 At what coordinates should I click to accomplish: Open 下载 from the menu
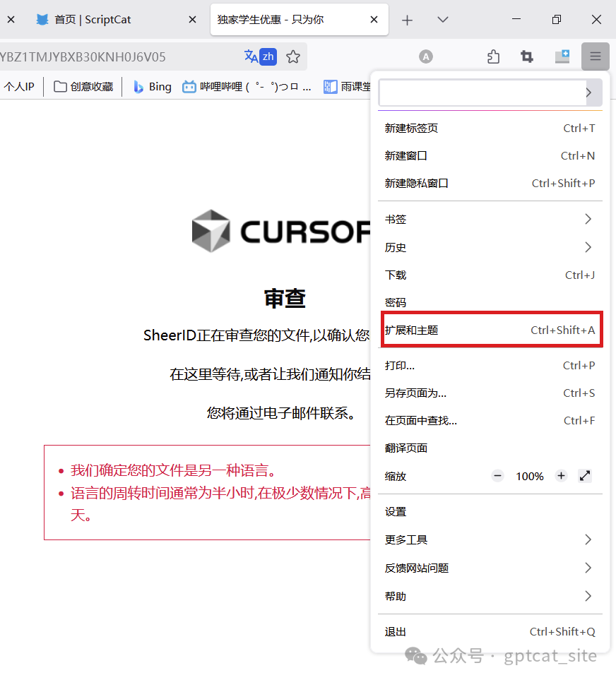coord(490,275)
